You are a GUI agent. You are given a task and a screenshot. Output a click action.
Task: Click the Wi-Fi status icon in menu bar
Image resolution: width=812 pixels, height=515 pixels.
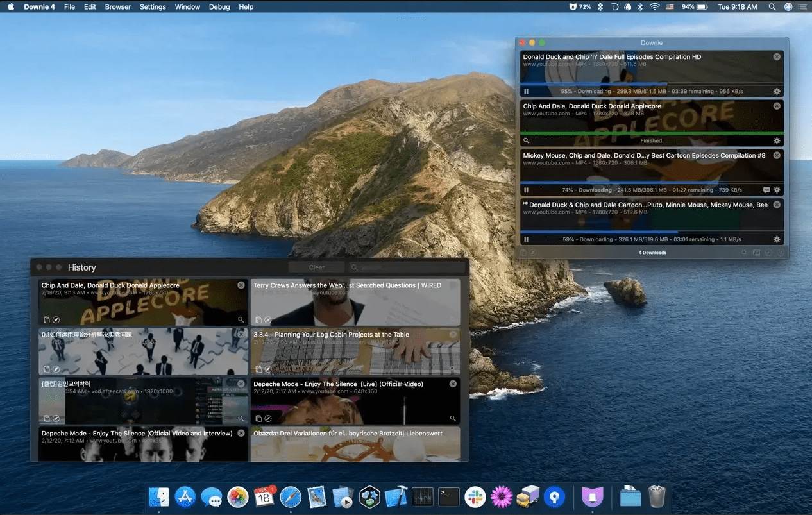(x=655, y=7)
